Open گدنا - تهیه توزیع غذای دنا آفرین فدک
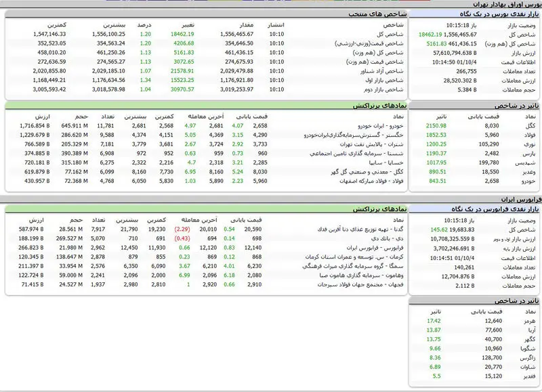 360,230
